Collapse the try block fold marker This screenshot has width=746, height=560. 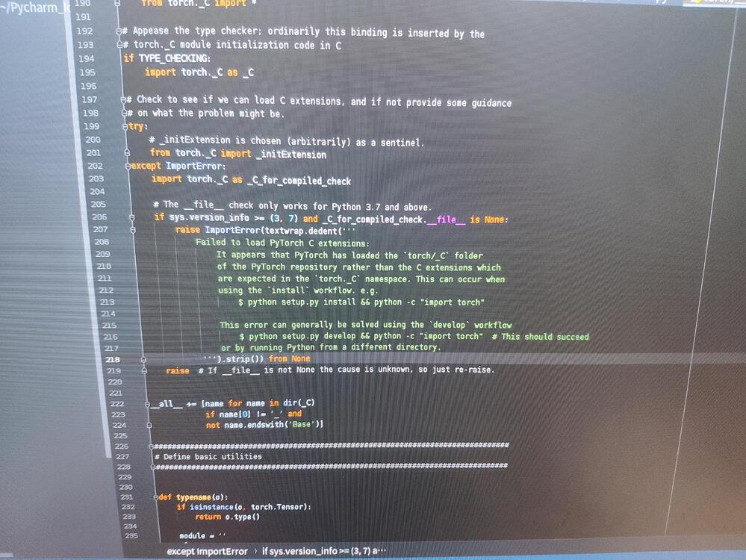coord(125,127)
